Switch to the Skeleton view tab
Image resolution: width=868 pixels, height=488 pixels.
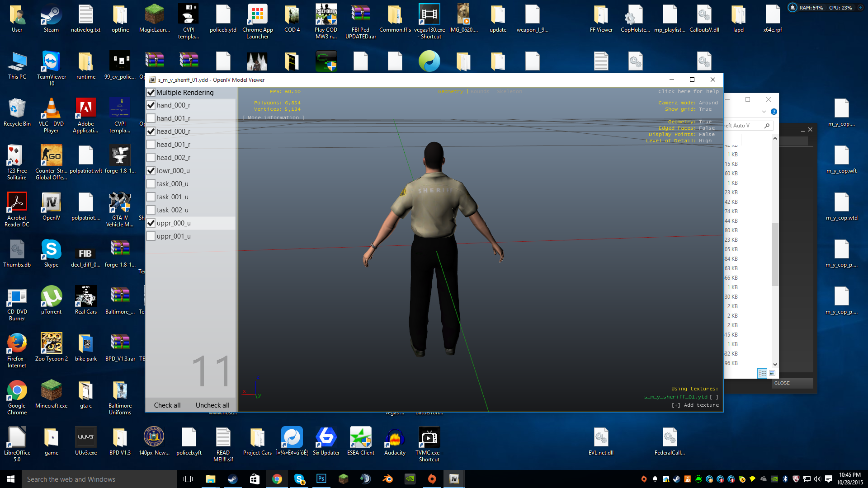coord(509,92)
